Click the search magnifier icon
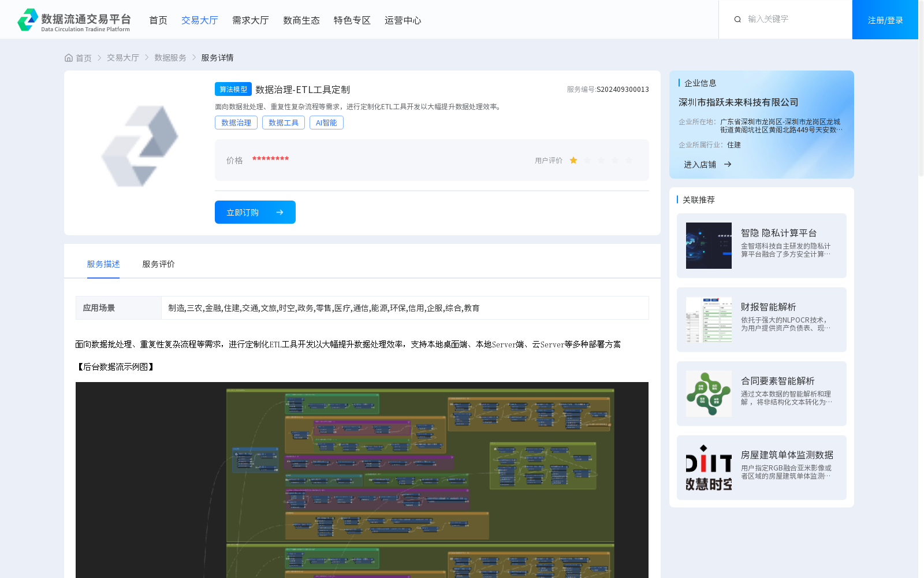The image size is (924, 578). point(737,20)
